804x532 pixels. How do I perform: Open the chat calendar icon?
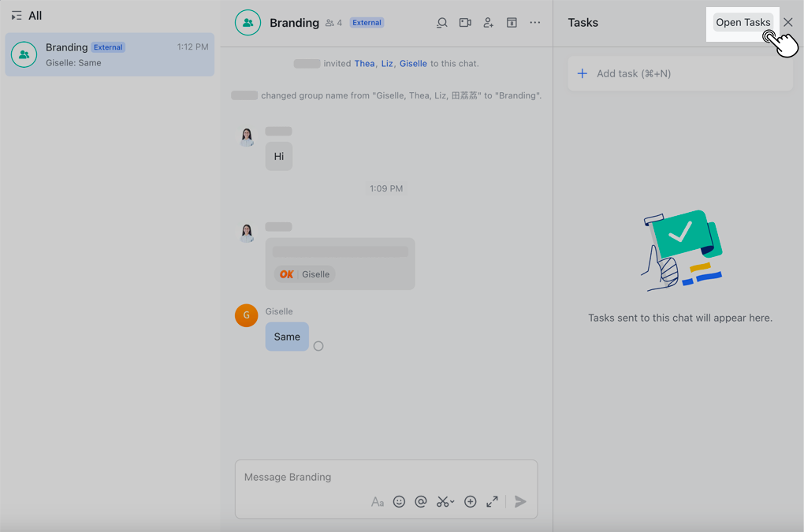click(x=512, y=23)
